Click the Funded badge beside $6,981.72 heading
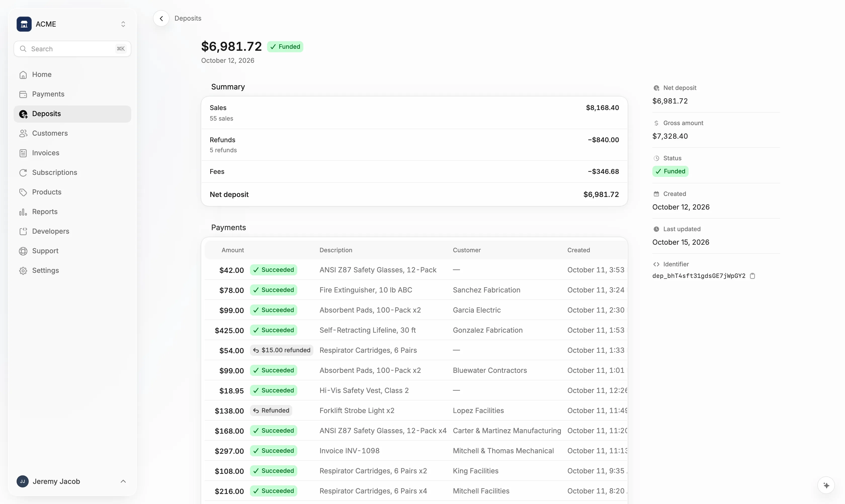Image resolution: width=845 pixels, height=504 pixels. click(285, 46)
